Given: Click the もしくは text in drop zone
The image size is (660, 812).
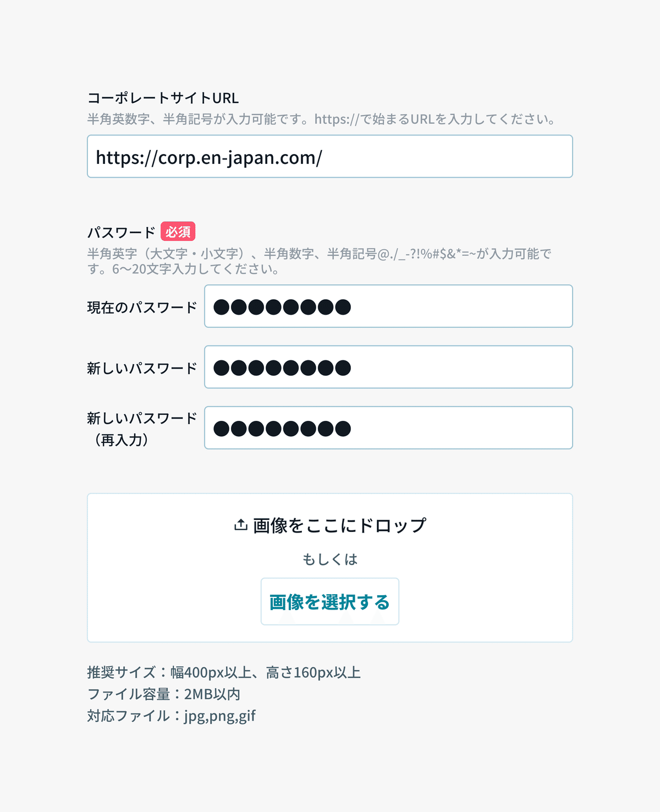Looking at the screenshot, I should tap(330, 559).
